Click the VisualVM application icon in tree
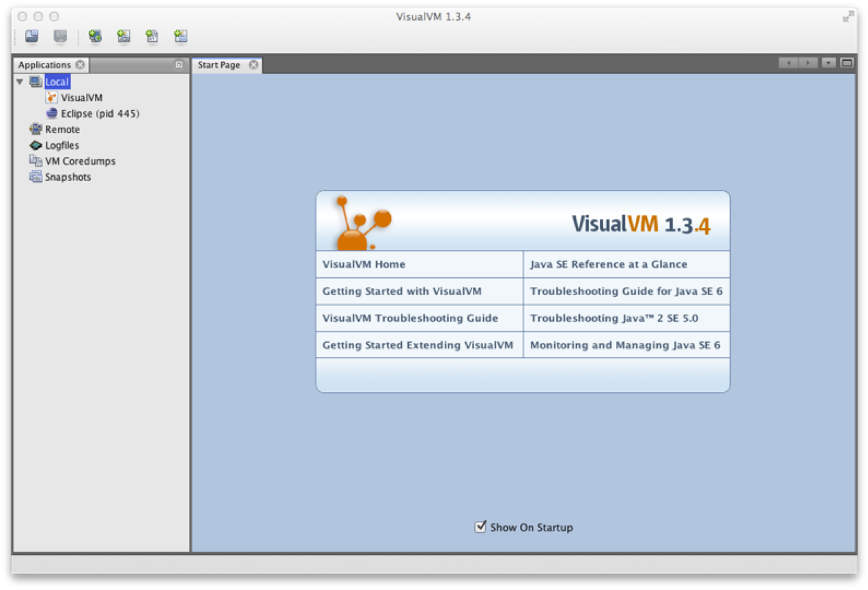 coord(52,98)
